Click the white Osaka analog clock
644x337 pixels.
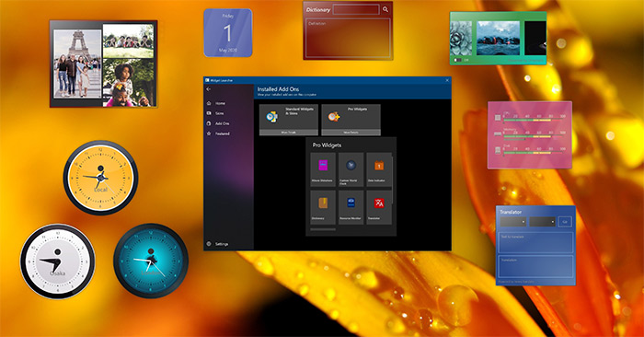(x=57, y=261)
